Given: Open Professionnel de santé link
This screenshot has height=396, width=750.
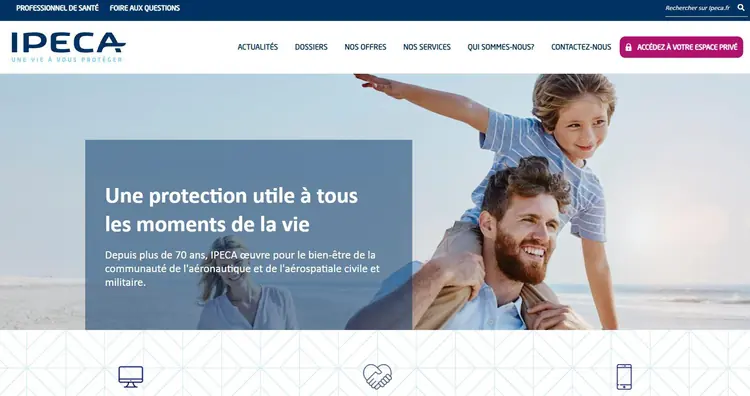Looking at the screenshot, I should 57,8.
